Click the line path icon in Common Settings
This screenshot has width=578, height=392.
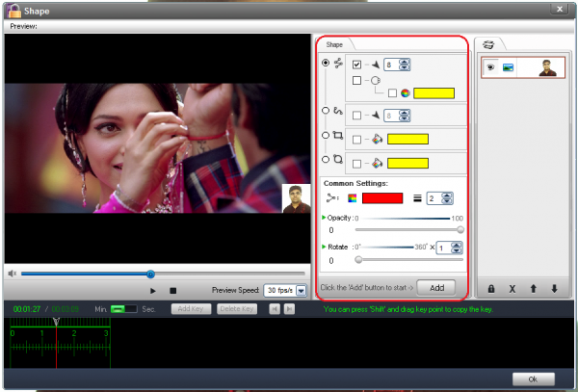pos(332,198)
